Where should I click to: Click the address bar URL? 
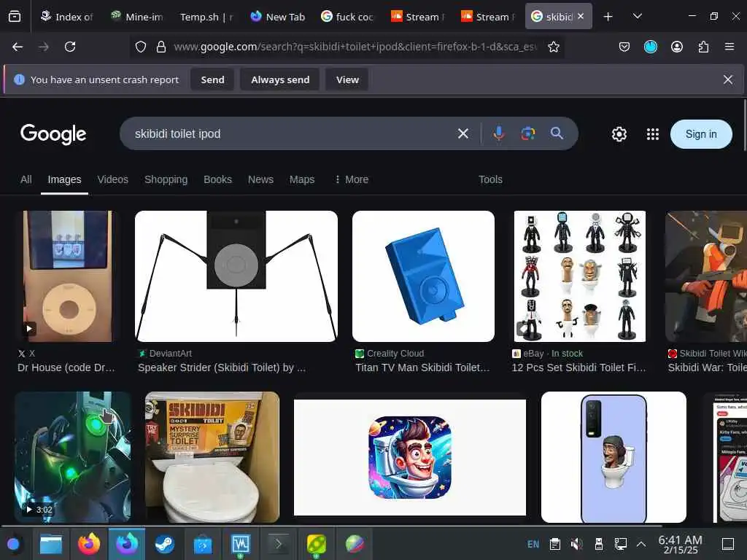(x=355, y=47)
